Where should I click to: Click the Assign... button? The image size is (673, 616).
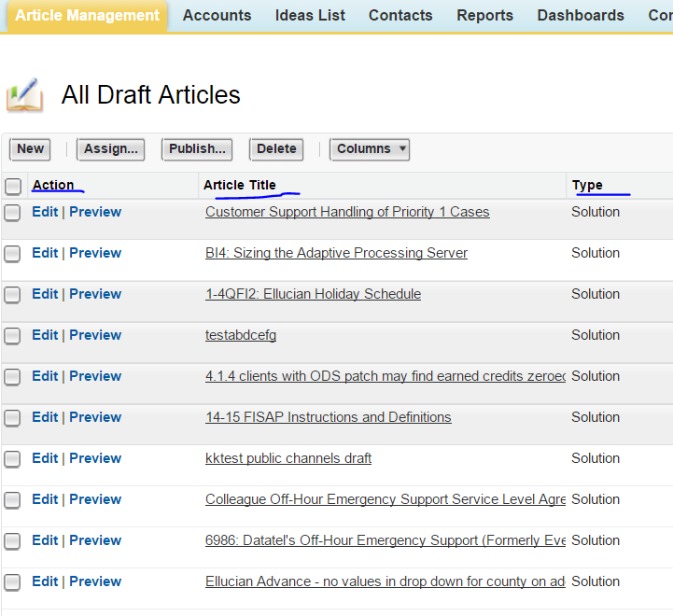tap(111, 149)
